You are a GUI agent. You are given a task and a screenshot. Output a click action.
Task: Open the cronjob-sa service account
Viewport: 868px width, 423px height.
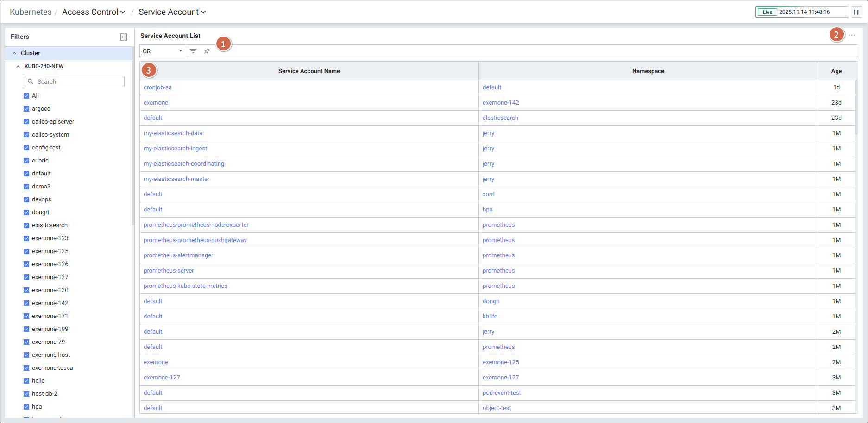(157, 87)
